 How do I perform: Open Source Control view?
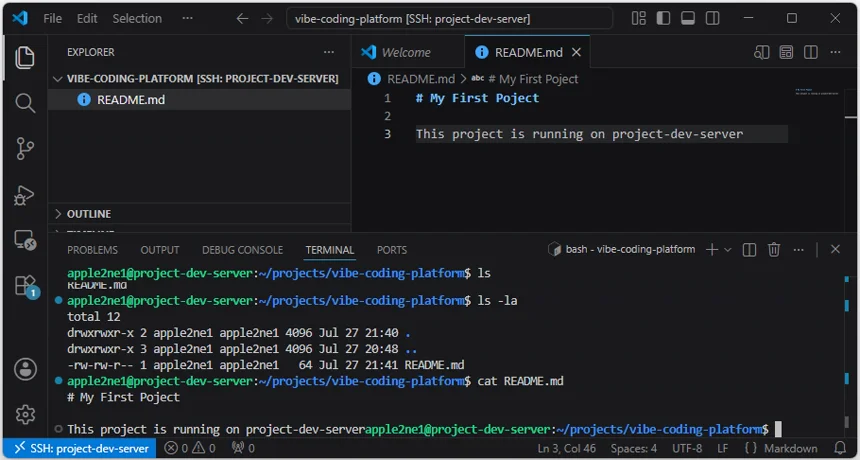(x=25, y=148)
